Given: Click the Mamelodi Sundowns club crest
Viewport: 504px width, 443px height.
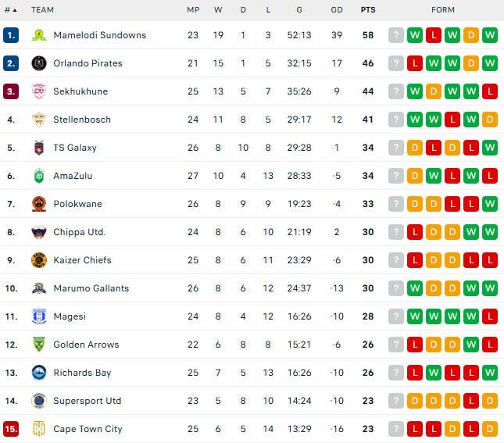Looking at the screenshot, I should (x=39, y=35).
